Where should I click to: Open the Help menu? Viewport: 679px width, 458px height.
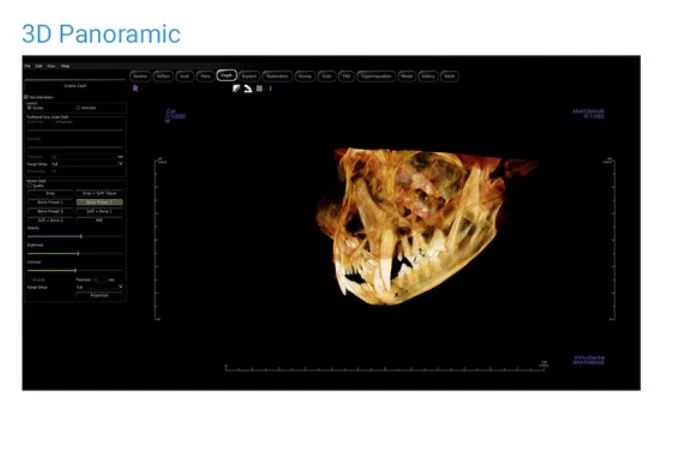65,66
